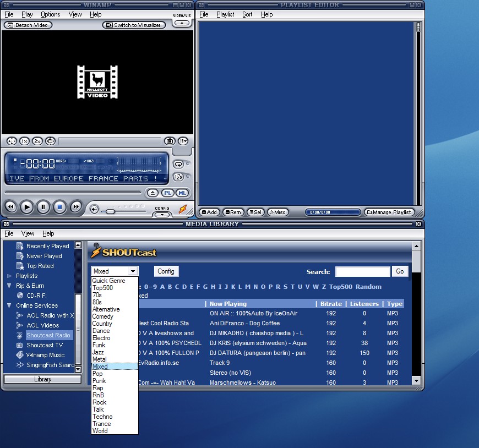Screen dimensions: 479x448
Task: Toggle shuffle mode (123) button
Action: click(178, 177)
